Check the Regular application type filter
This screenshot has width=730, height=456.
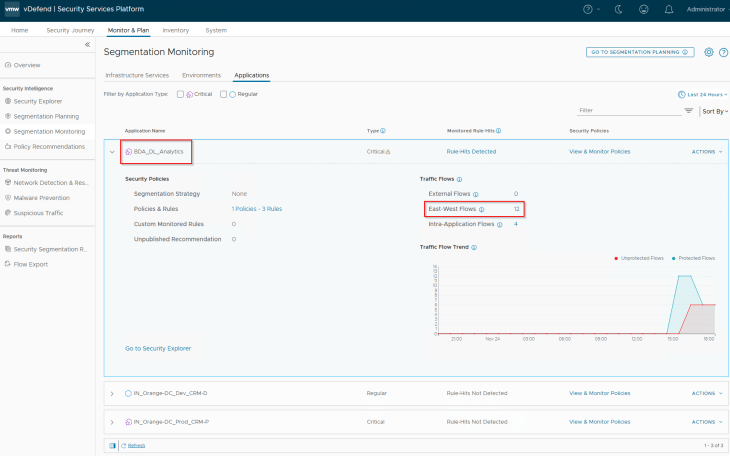tap(223, 94)
